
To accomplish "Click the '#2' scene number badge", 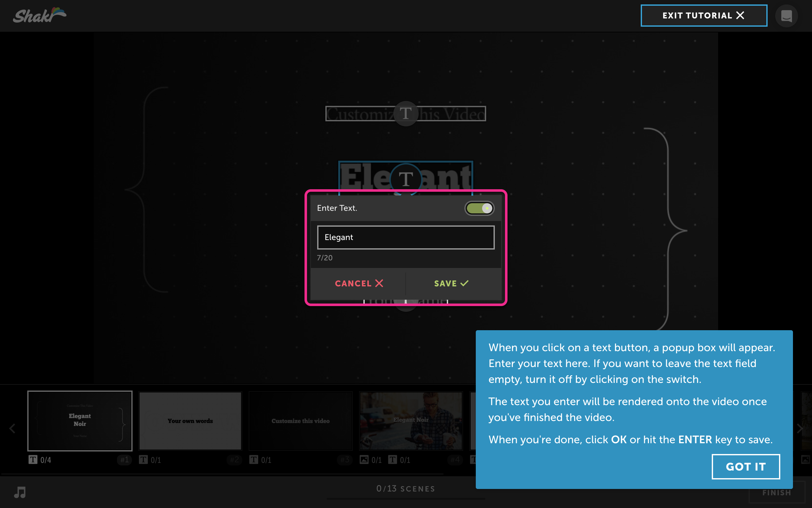I will click(234, 460).
